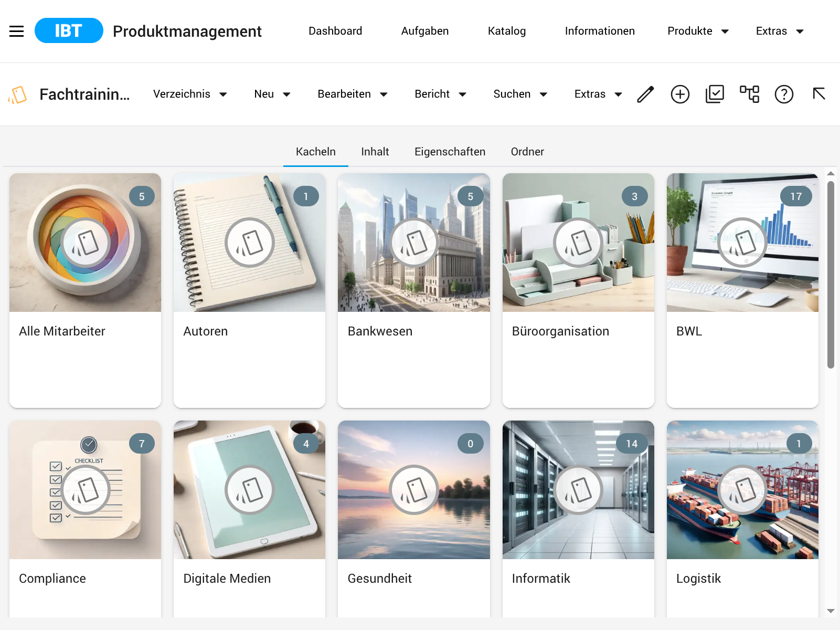Open the tree structure view icon
Screen dimensions: 840x630
coord(749,94)
